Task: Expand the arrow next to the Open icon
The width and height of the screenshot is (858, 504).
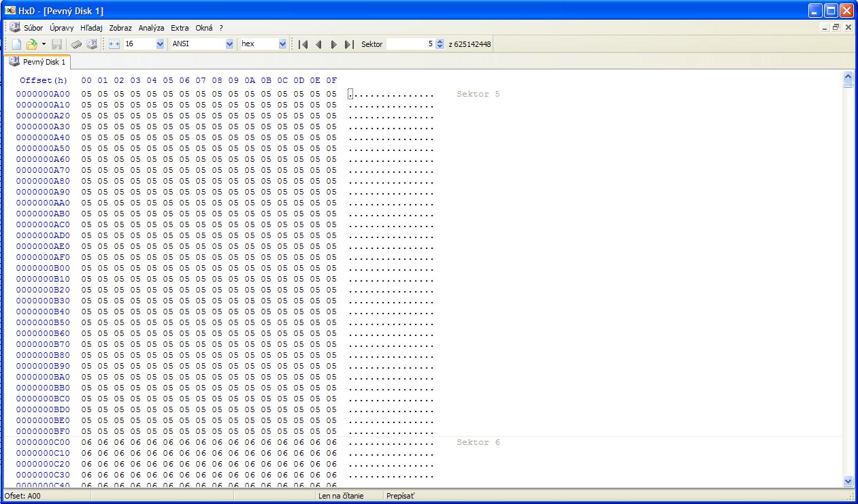Action: coord(44,44)
